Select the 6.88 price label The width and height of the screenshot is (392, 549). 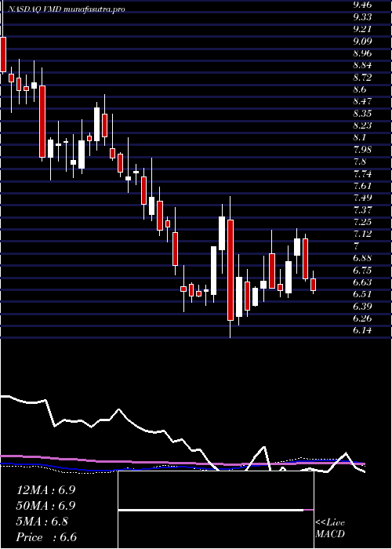(362, 258)
